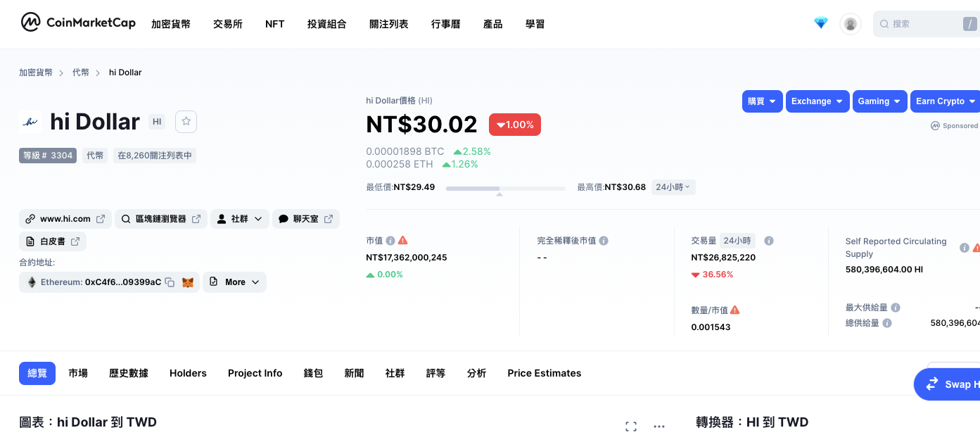Open the 交易所 nav menu
Viewport: 980px width, 435px height.
(228, 24)
